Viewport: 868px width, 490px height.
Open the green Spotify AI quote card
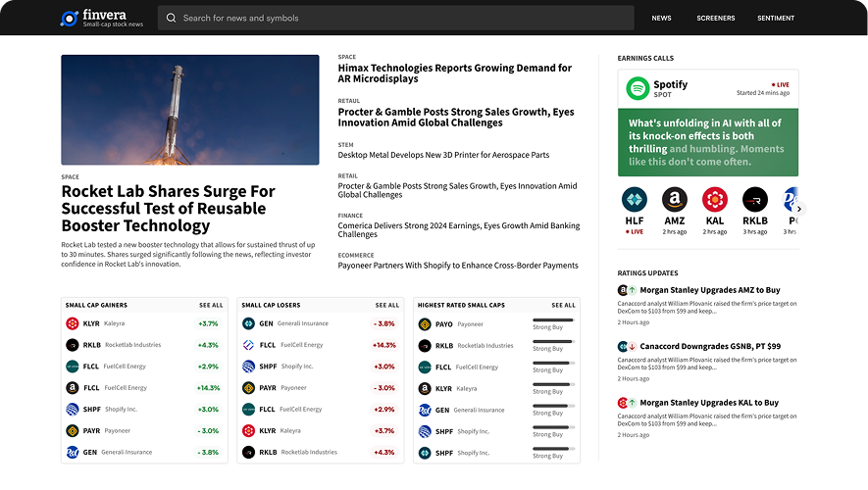pyautogui.click(x=708, y=142)
